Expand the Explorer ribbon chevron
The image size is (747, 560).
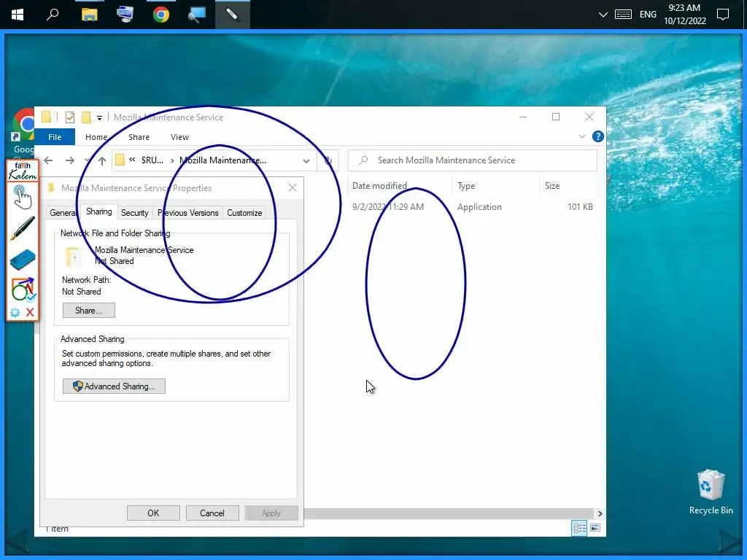581,136
